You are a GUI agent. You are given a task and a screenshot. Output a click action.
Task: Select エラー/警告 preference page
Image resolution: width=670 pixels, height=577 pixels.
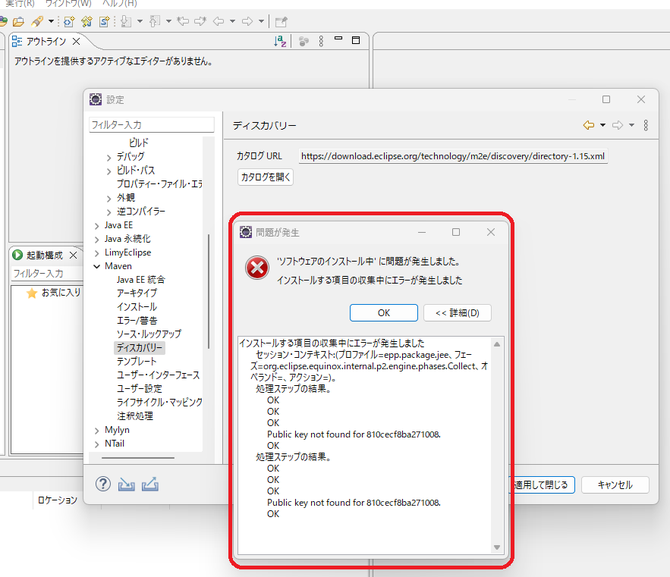coord(137,321)
